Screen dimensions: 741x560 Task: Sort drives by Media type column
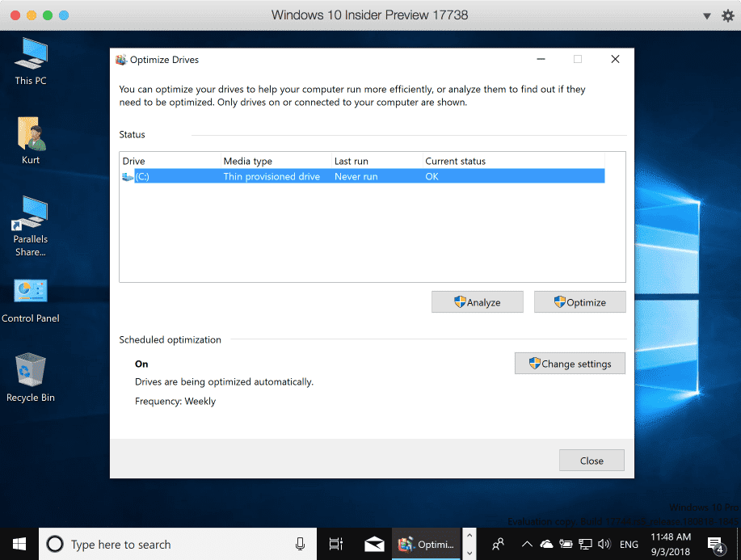pos(275,161)
